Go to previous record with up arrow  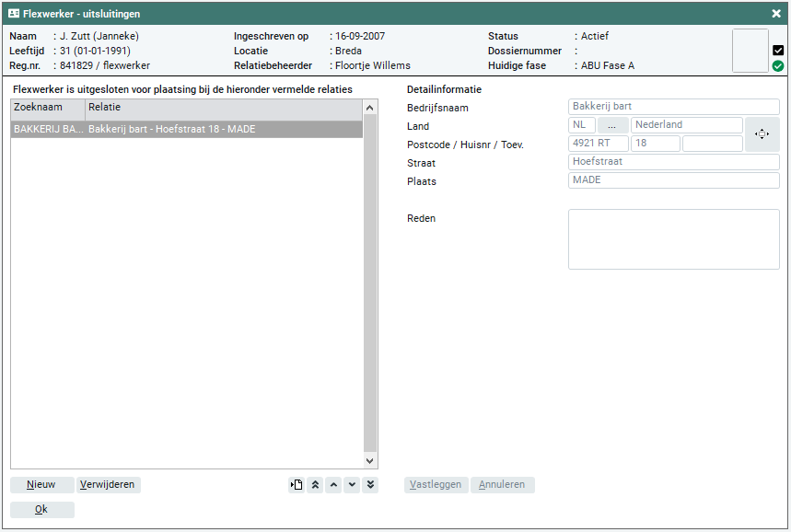pos(333,485)
